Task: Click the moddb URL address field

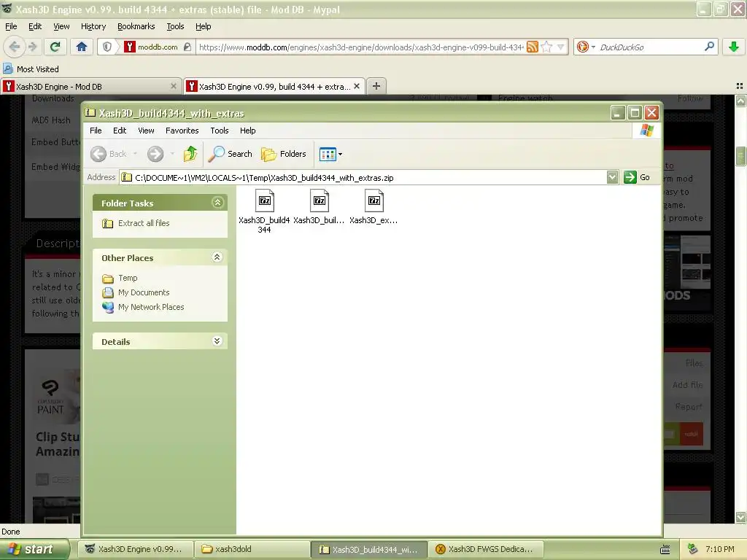Action: click(360, 47)
